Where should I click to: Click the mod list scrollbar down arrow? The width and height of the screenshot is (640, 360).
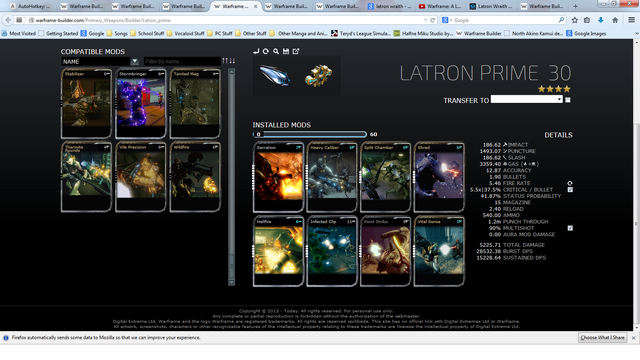231,282
